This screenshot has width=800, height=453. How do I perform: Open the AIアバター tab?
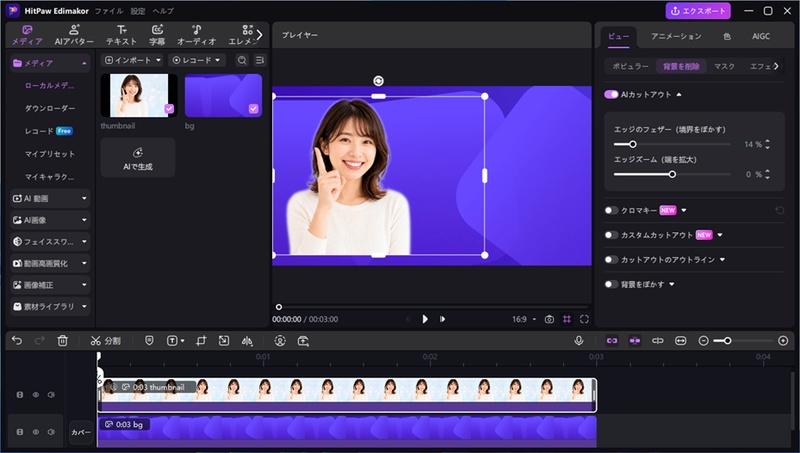click(x=74, y=35)
